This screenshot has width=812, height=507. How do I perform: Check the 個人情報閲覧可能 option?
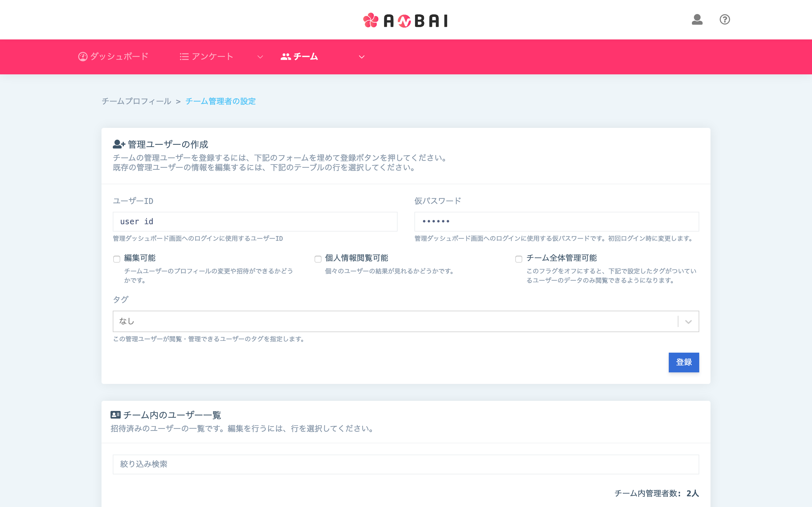318,259
